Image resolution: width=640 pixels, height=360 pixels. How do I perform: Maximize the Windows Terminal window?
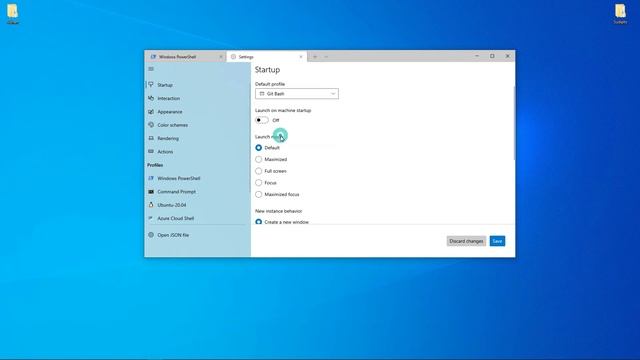pos(492,56)
